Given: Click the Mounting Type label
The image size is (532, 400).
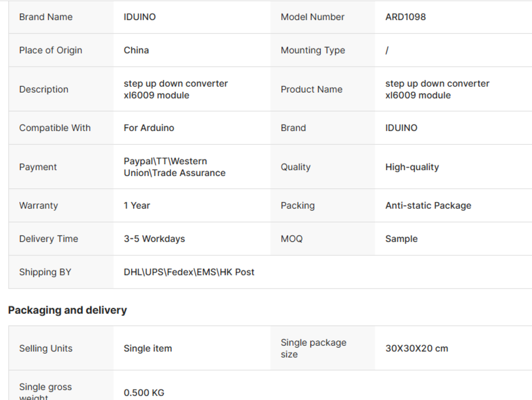Looking at the screenshot, I should coord(313,50).
